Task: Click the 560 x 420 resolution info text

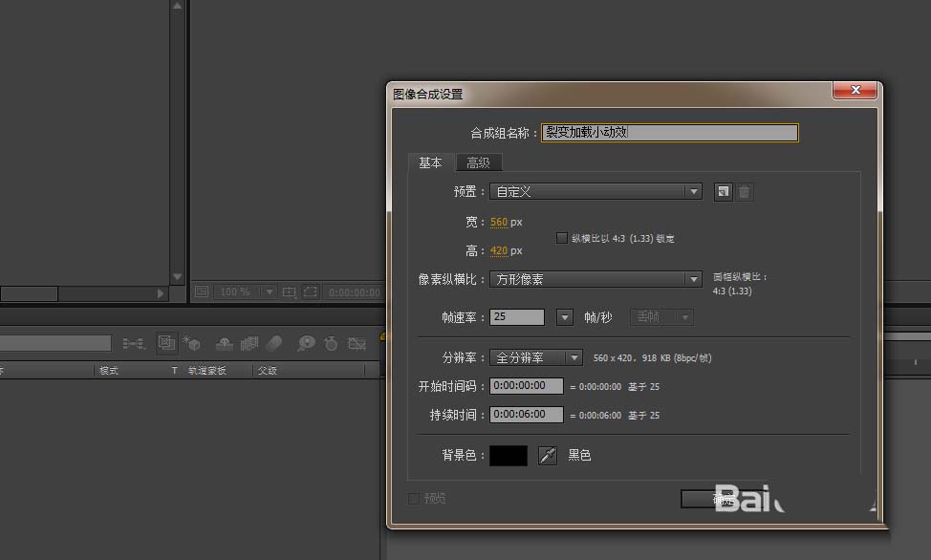Action: click(652, 358)
